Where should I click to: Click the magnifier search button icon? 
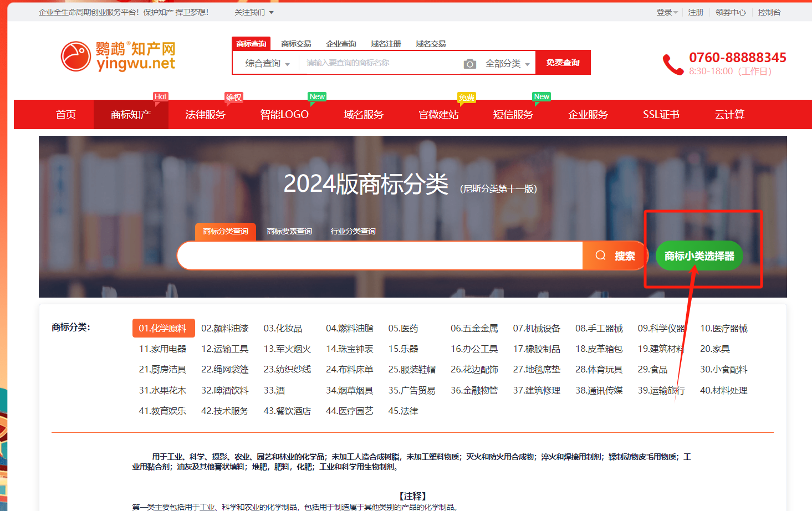(x=601, y=256)
